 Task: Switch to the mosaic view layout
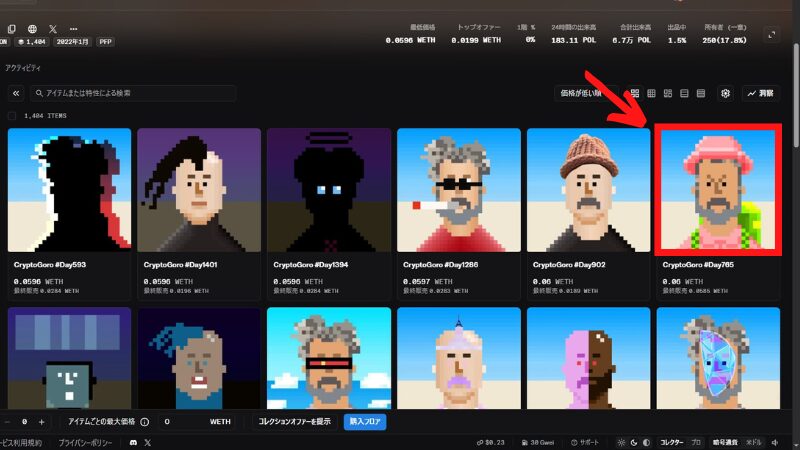click(668, 93)
